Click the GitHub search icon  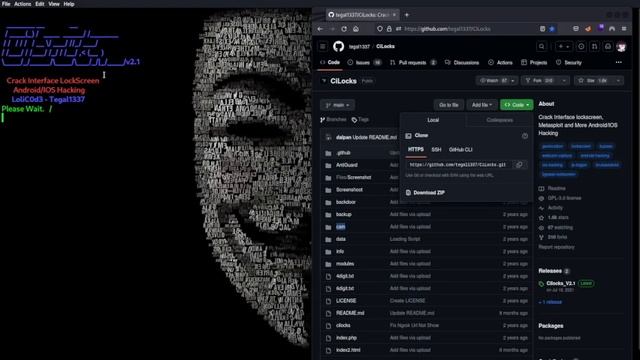pyautogui.click(x=542, y=47)
